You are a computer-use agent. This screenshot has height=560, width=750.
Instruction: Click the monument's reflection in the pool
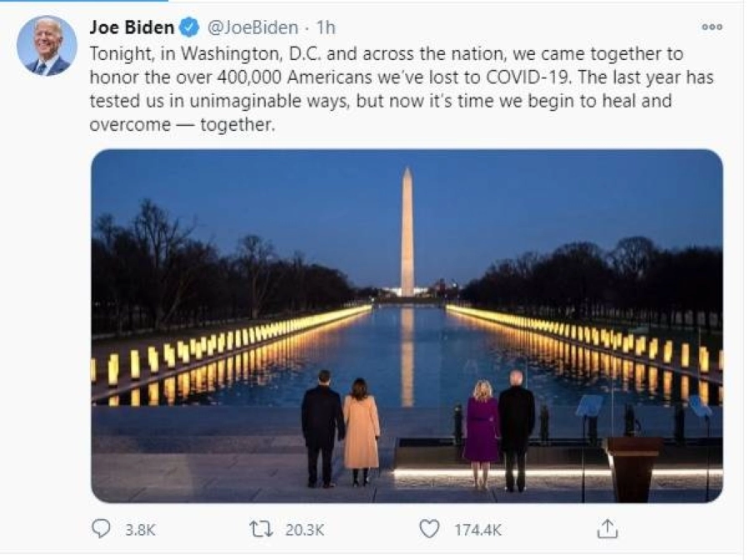point(407,358)
